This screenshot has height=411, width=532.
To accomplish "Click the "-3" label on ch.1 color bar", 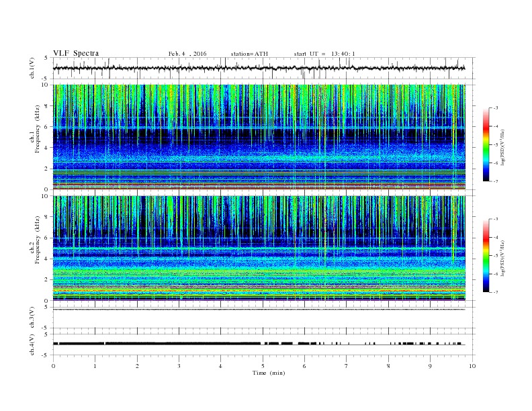I will tap(495, 108).
